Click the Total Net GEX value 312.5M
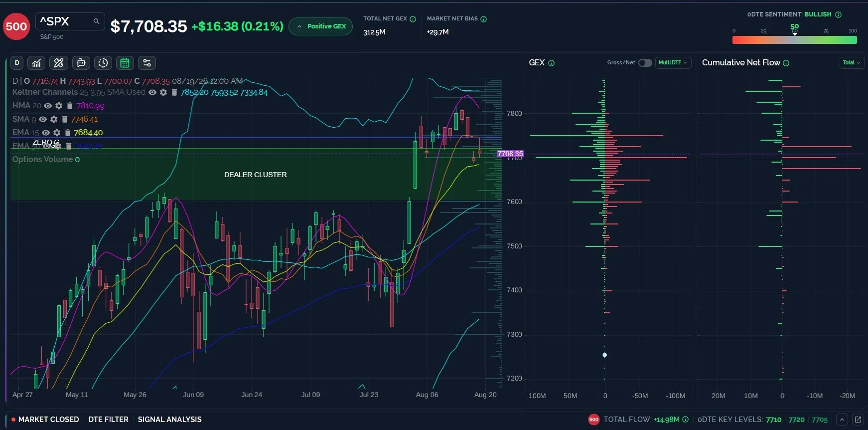 [x=374, y=32]
